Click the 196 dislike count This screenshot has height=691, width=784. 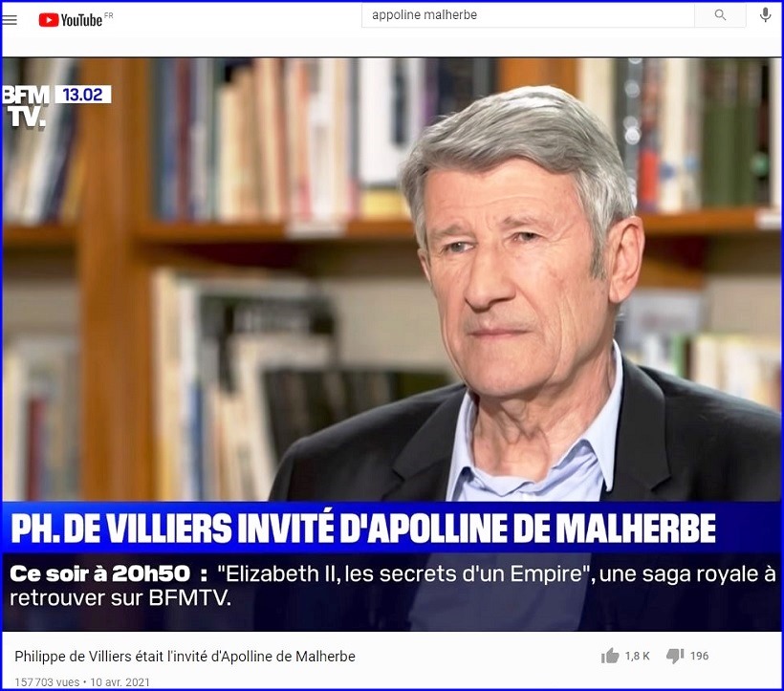(700, 656)
